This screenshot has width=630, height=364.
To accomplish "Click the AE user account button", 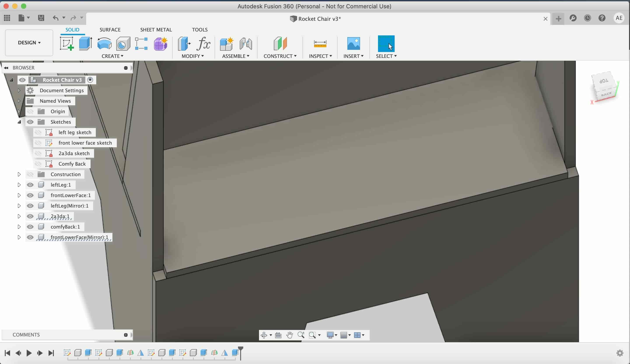I will 619,18.
